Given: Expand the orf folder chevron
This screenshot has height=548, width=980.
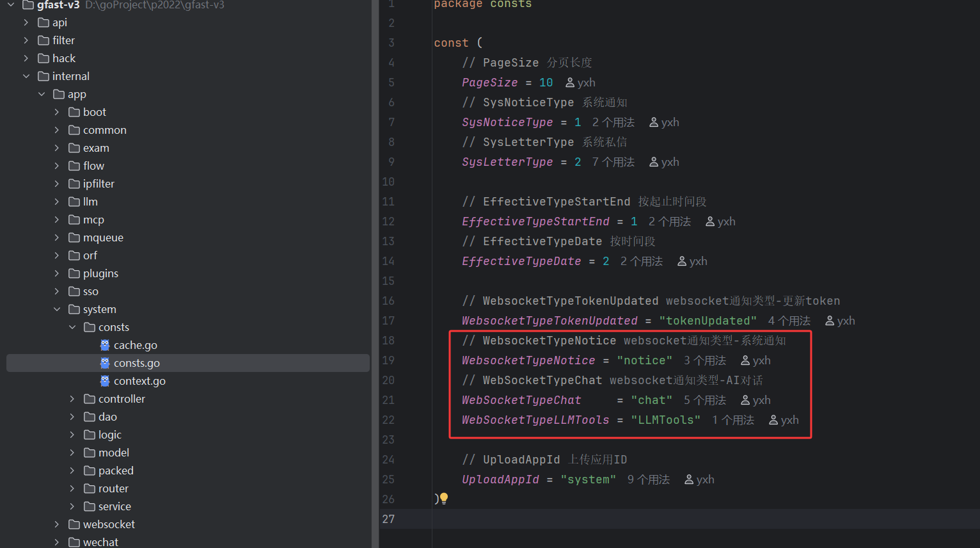Looking at the screenshot, I should coord(57,255).
